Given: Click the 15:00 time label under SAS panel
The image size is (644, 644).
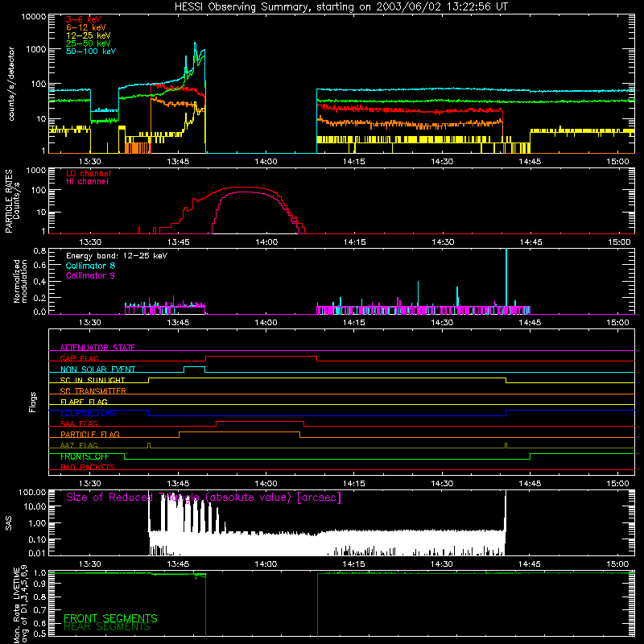Looking at the screenshot, I should [617, 564].
